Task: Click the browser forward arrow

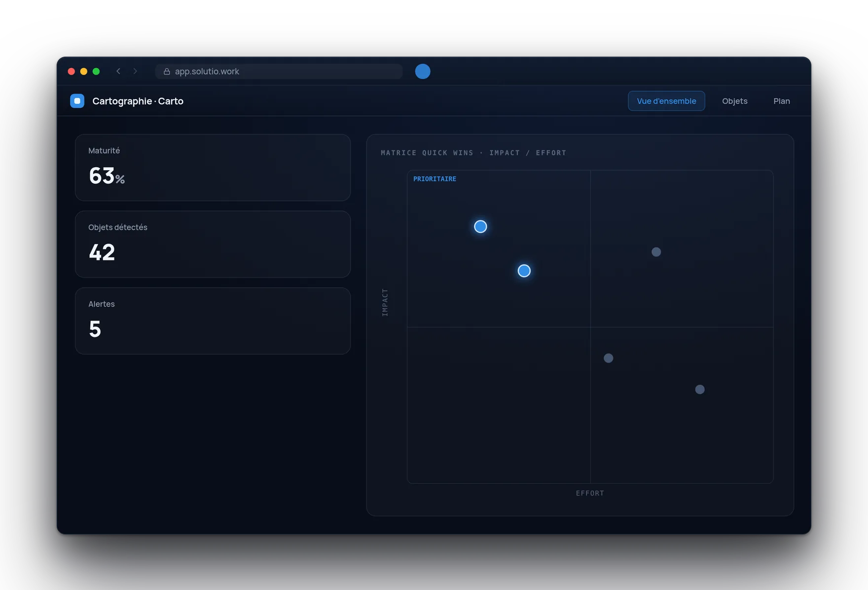Action: point(135,71)
